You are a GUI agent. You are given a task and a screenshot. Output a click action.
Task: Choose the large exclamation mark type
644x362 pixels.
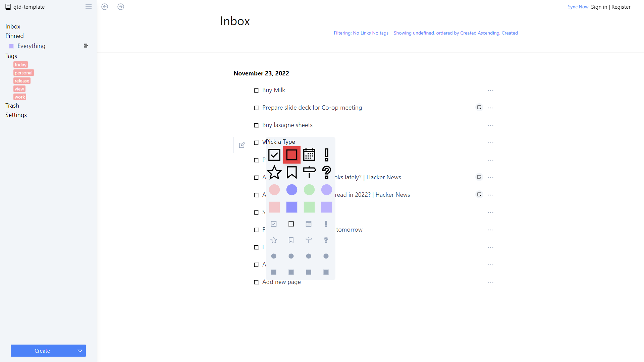click(326, 155)
